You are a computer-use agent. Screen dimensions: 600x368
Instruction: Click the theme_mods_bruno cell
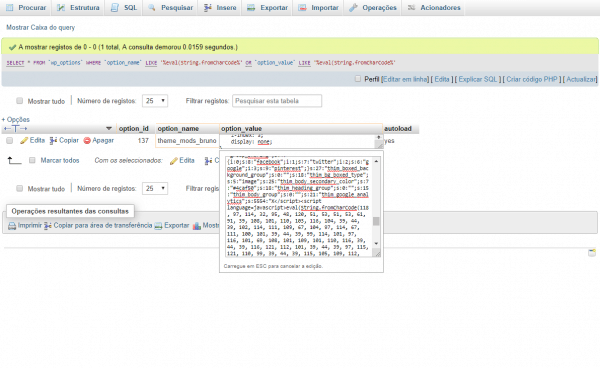click(x=187, y=141)
